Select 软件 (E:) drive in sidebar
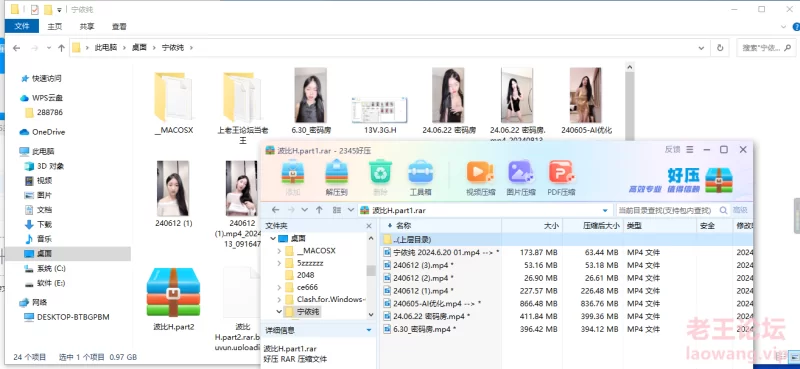800x369 pixels. [x=45, y=283]
